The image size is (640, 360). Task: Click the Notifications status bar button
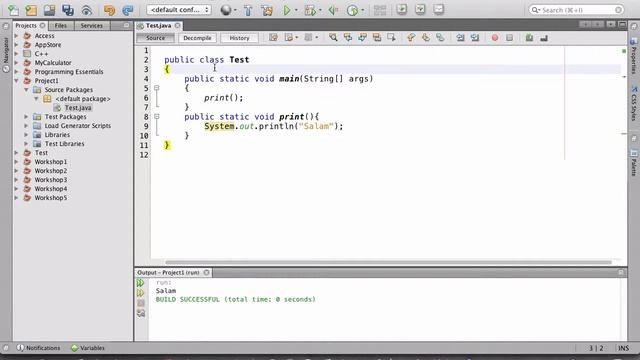pyautogui.click(x=38, y=348)
